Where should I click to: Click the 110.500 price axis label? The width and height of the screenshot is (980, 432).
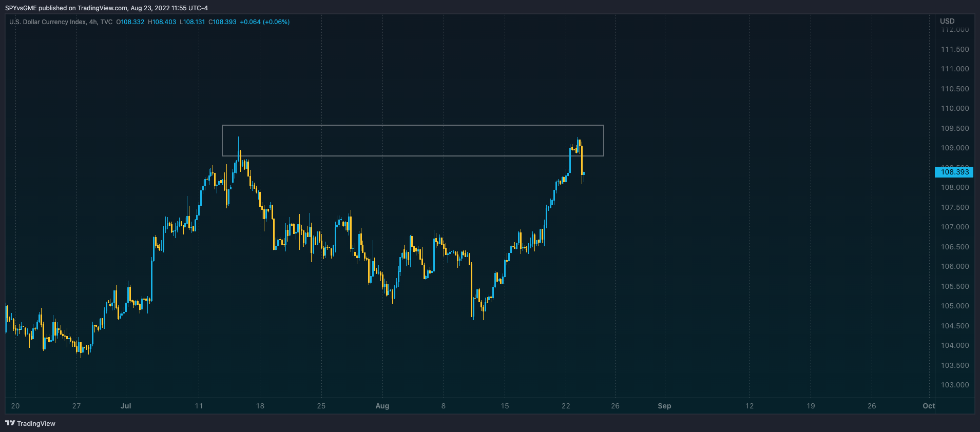[955, 89]
